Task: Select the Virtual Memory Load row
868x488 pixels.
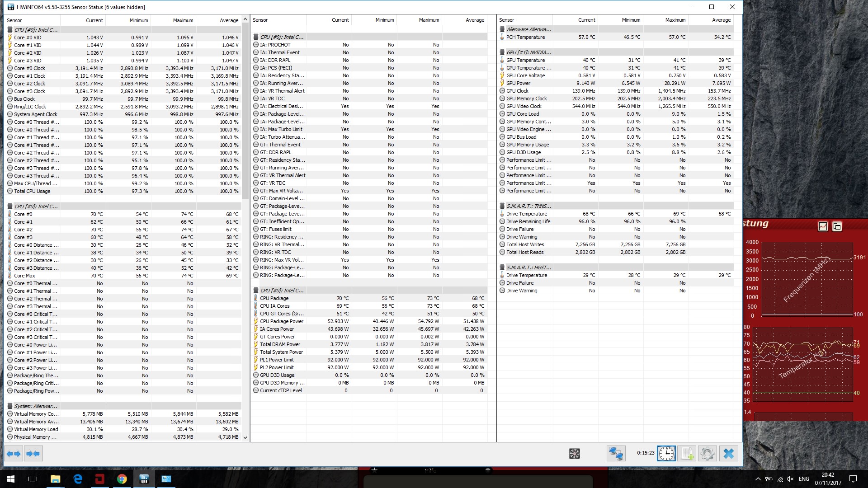Action: [123, 429]
